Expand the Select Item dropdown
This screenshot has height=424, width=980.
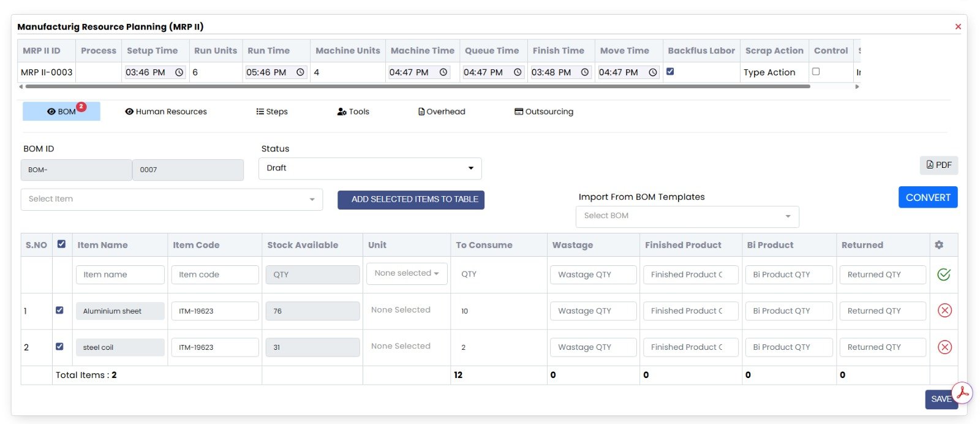171,199
